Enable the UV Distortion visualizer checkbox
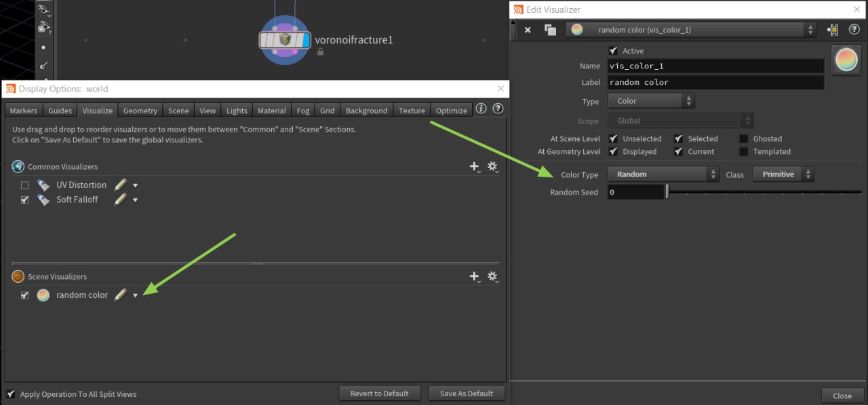The height and width of the screenshot is (405, 868). [x=24, y=185]
